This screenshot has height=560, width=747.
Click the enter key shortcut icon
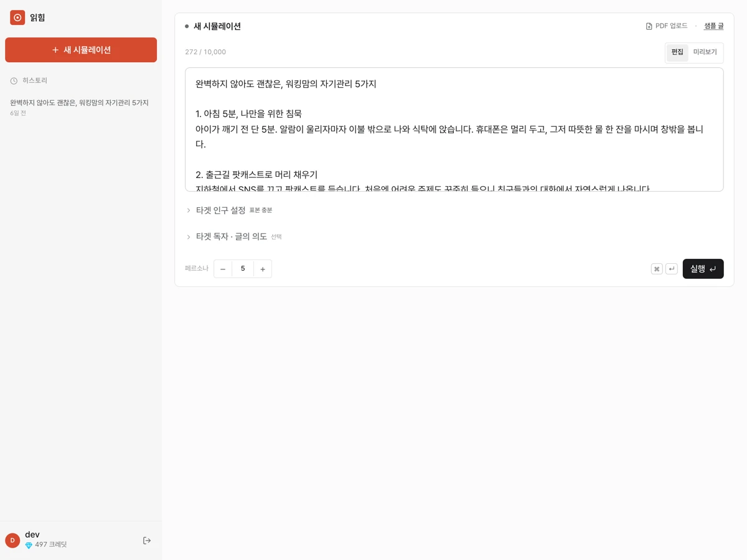pyautogui.click(x=671, y=269)
